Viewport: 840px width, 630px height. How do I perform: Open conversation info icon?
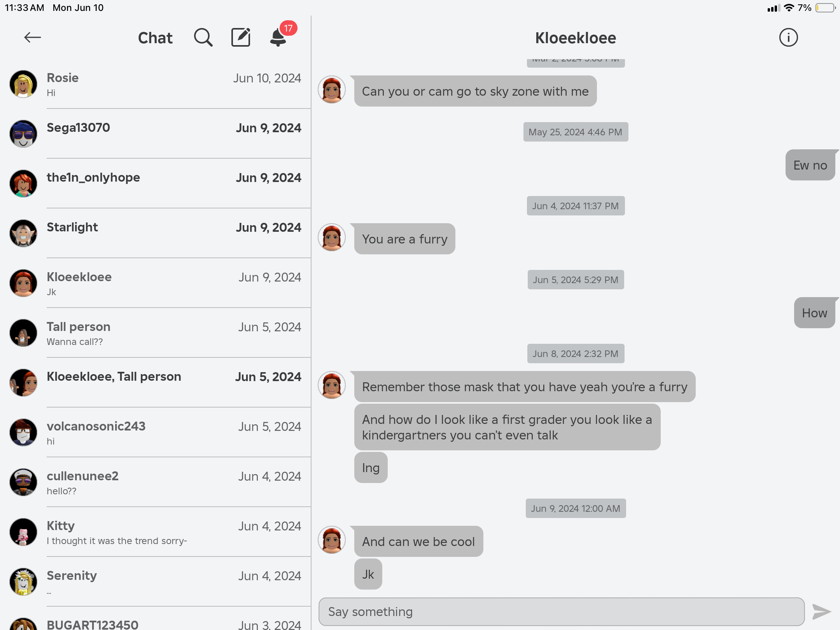point(788,37)
